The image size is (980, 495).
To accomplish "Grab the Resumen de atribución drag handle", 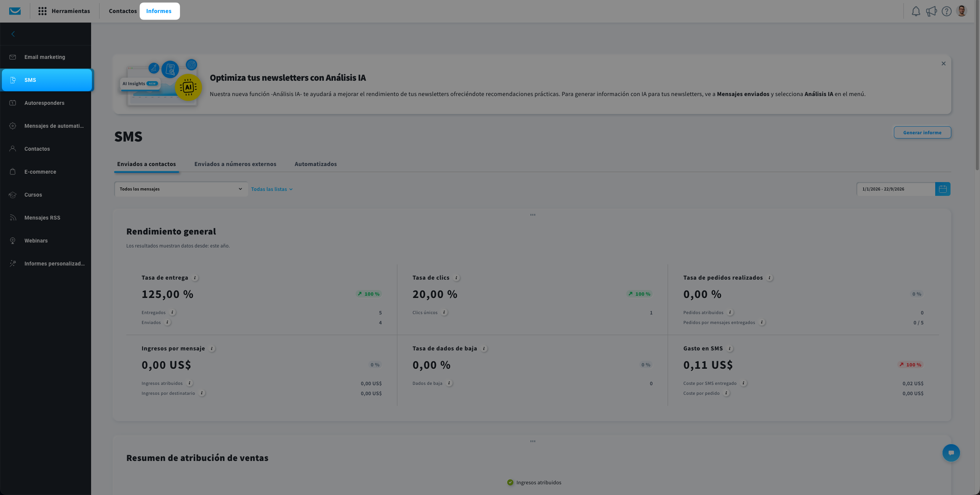I will [x=533, y=441].
